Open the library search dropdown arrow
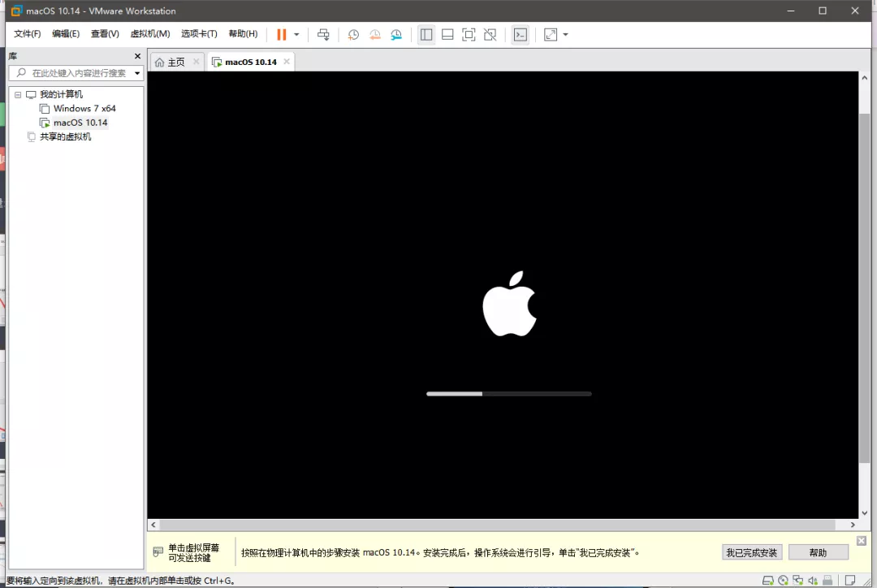The width and height of the screenshot is (877, 588). coord(137,73)
